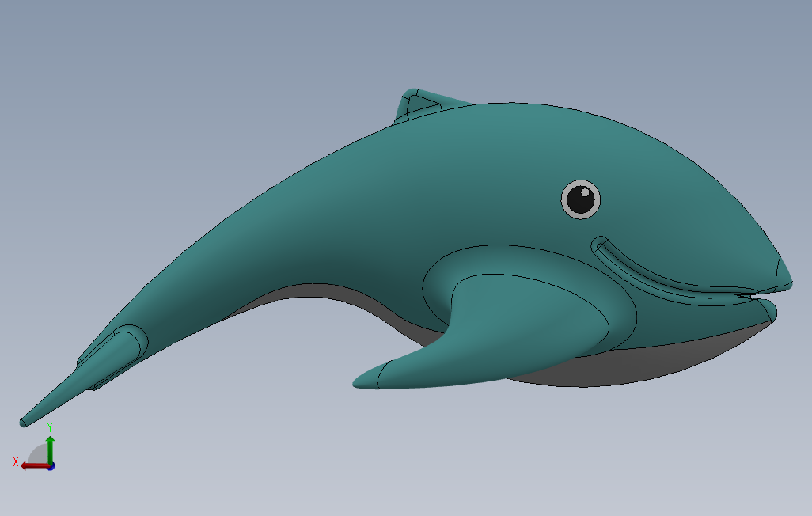
Task: Select the whale's dorsal fin
Action: point(420,104)
